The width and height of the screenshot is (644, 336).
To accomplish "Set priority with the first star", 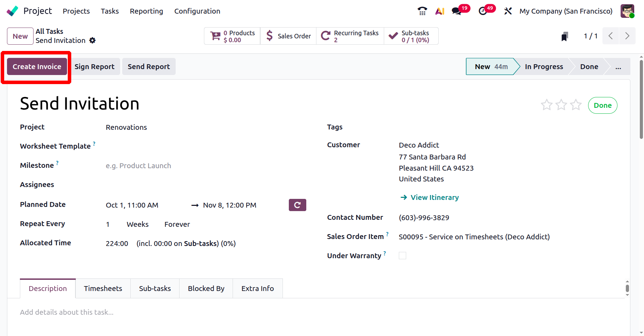I will point(547,105).
